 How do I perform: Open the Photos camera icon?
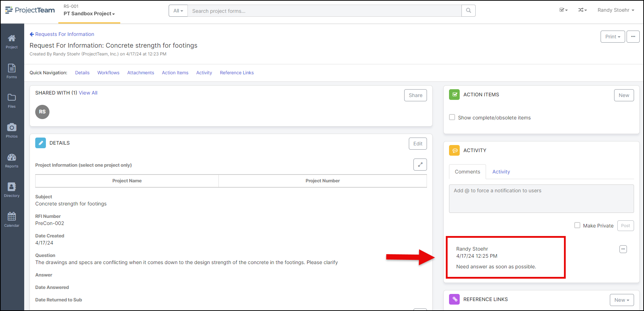tap(12, 130)
